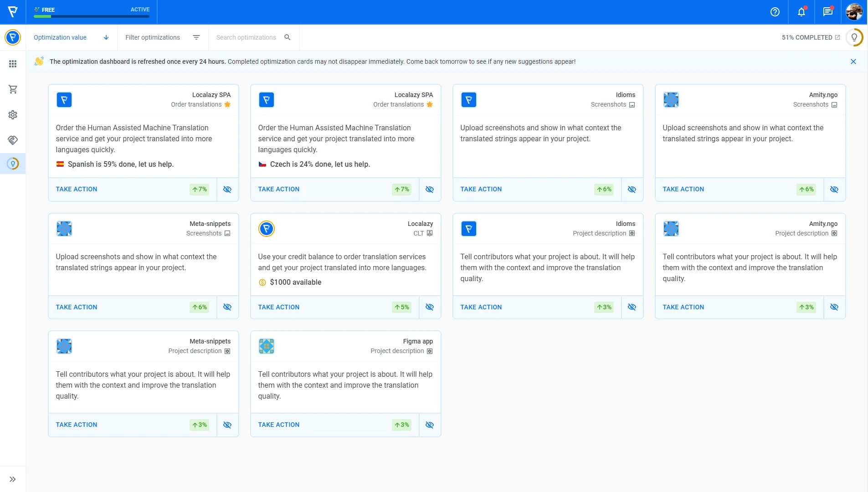Open the notifications bell
Image resolution: width=868 pixels, height=492 pixels.
(801, 12)
